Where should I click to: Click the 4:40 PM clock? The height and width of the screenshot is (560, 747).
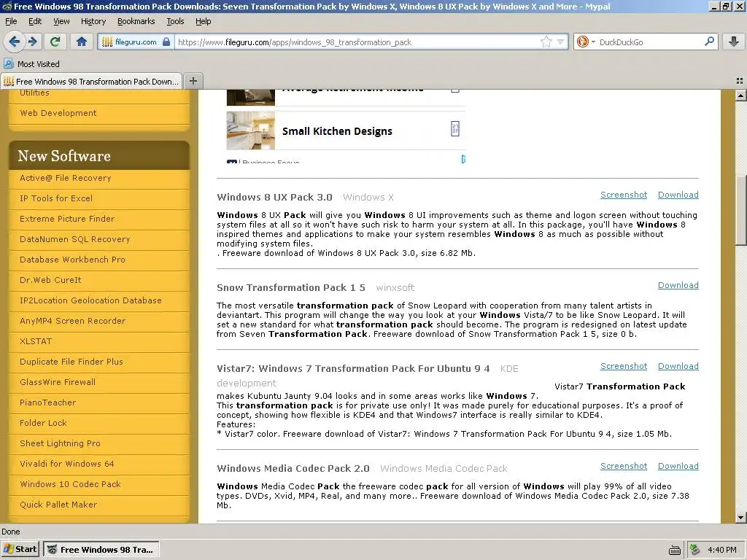pos(721,550)
